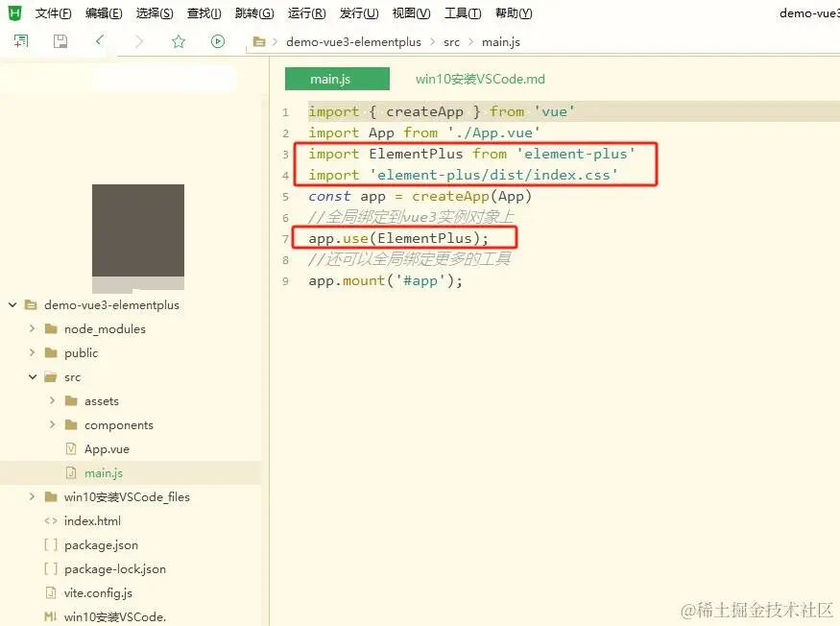Click main.js in the breadcrumb path
Image resolution: width=840 pixels, height=626 pixels.
pyautogui.click(x=501, y=42)
